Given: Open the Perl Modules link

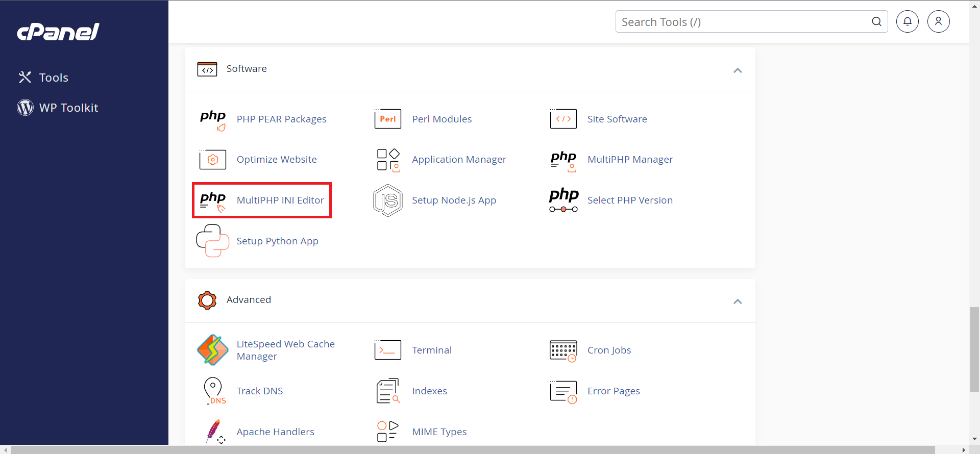Looking at the screenshot, I should click(442, 119).
